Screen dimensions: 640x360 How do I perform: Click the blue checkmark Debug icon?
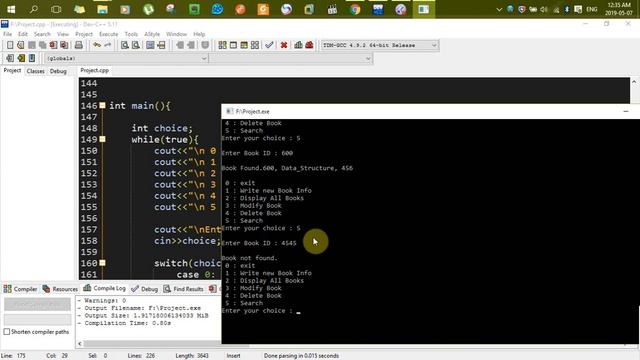tap(269, 45)
